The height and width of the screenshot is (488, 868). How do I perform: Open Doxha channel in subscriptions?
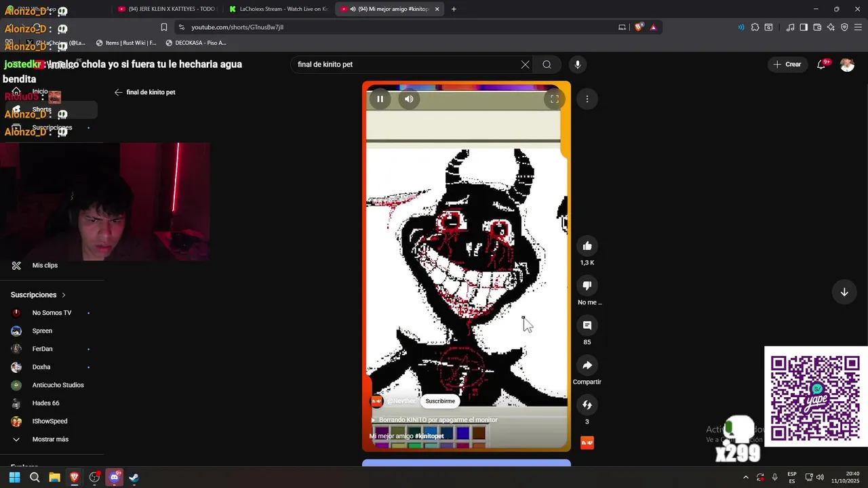pos(41,367)
